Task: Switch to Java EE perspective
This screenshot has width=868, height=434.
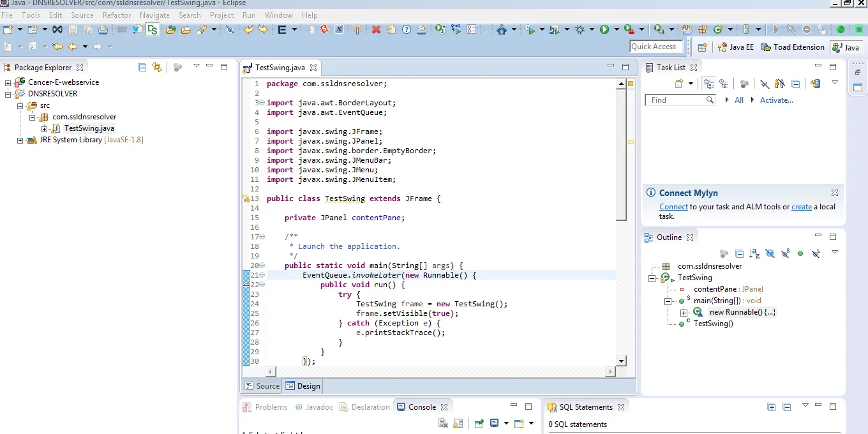Action: pos(736,47)
